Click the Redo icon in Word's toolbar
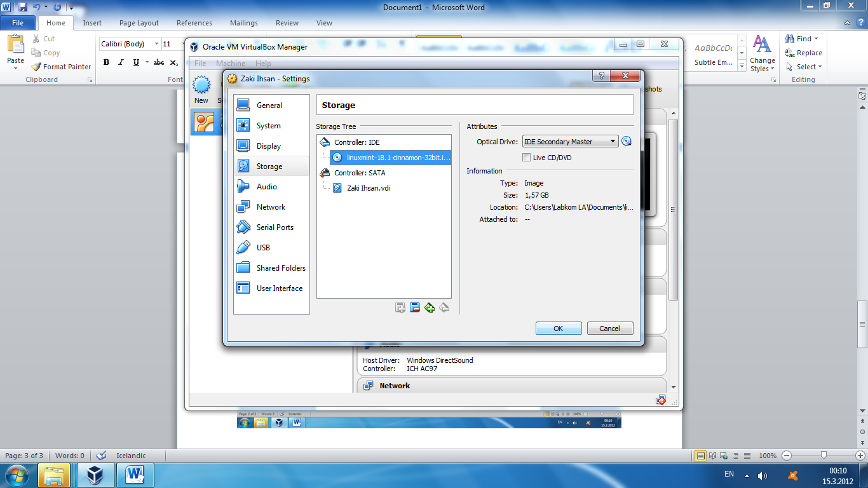 click(x=57, y=7)
